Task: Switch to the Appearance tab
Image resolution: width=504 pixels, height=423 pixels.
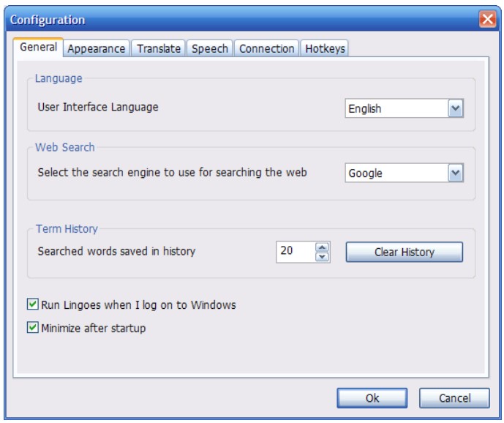Action: [x=97, y=49]
